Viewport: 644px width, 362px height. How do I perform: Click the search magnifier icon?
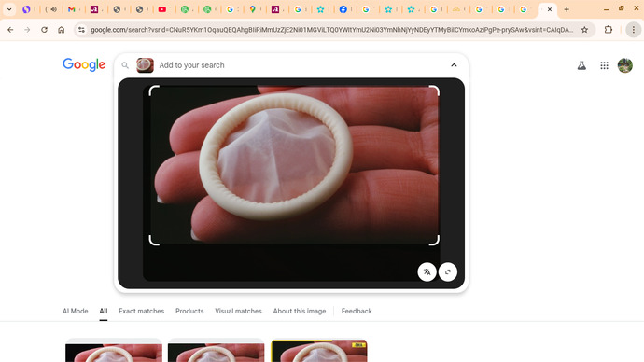click(125, 65)
